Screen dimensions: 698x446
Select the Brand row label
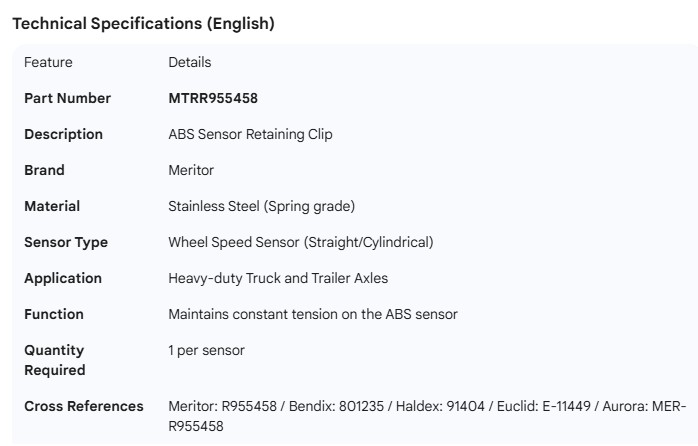point(44,170)
